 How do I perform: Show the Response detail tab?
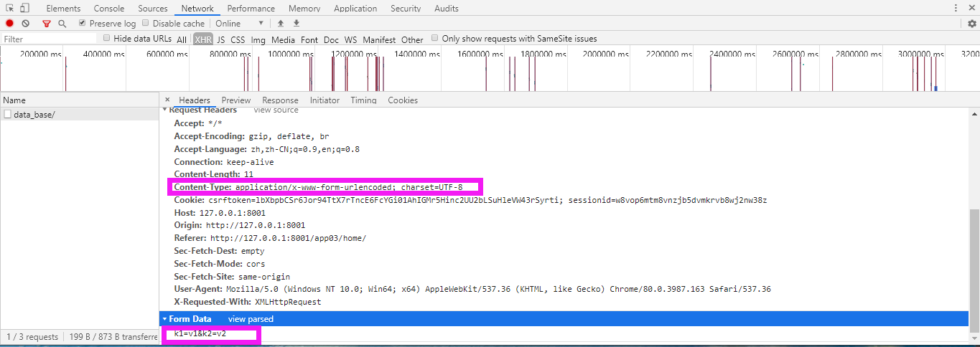280,100
